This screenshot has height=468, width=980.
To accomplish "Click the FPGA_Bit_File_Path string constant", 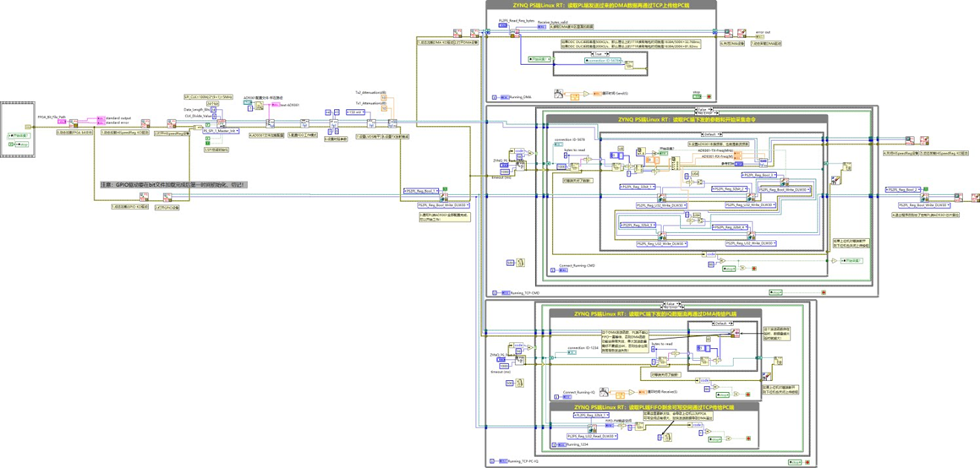I will 62,122.
